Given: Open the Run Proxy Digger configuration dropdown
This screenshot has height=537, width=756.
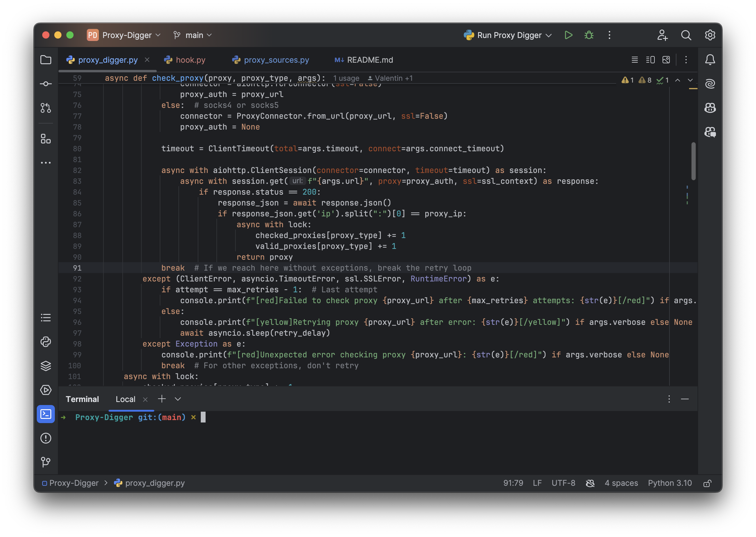Looking at the screenshot, I should pyautogui.click(x=508, y=35).
